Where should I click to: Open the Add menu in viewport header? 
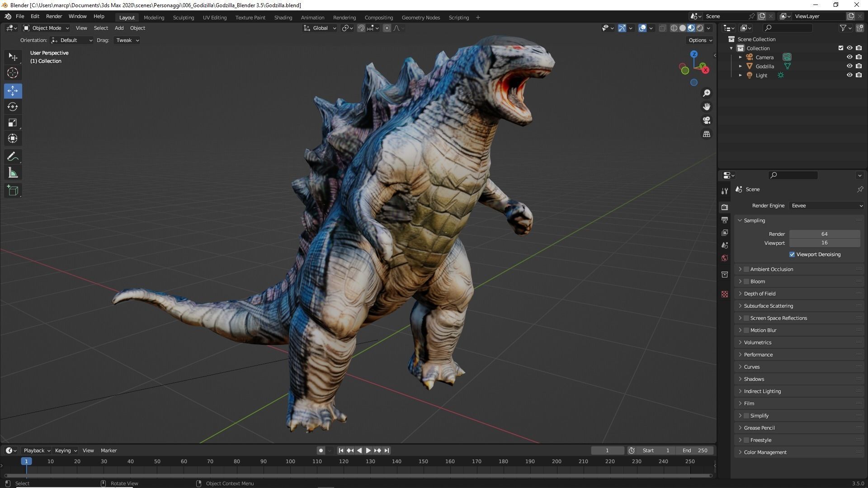point(119,28)
